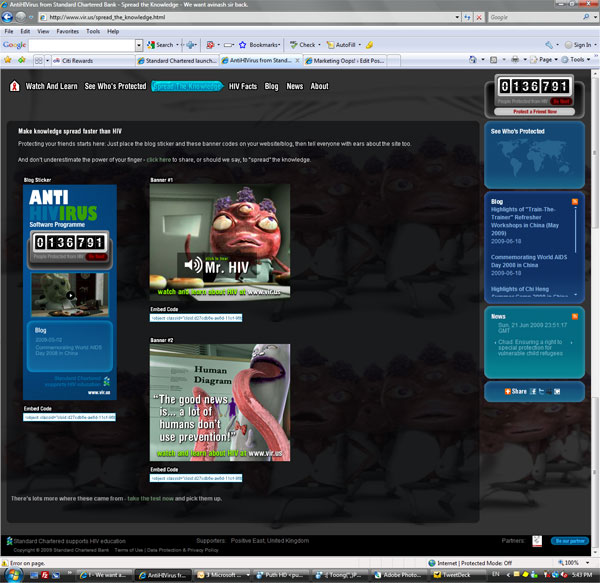Open the Edit menu
This screenshot has height=583, width=600.
25,31
